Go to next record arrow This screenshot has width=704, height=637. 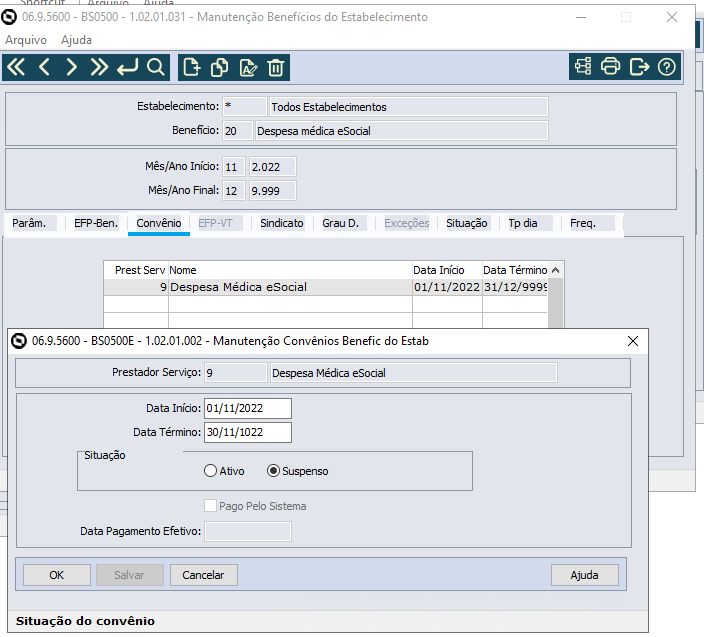pos(71,67)
